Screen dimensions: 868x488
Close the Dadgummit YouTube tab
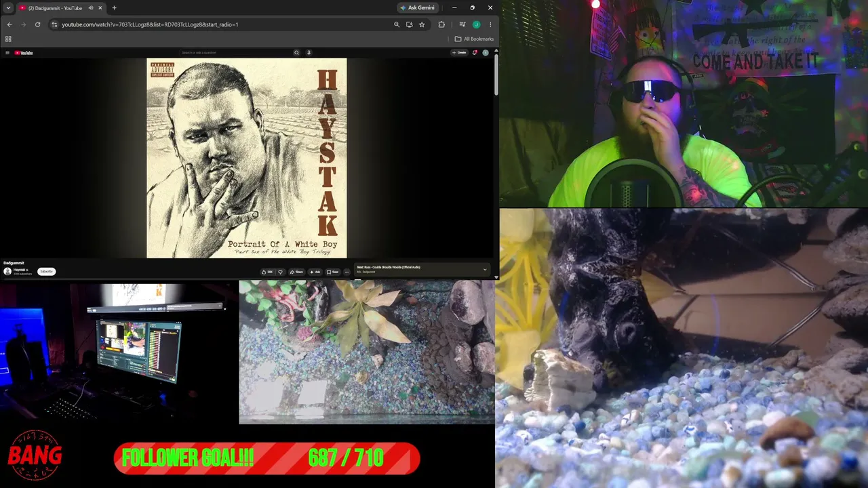pos(100,7)
